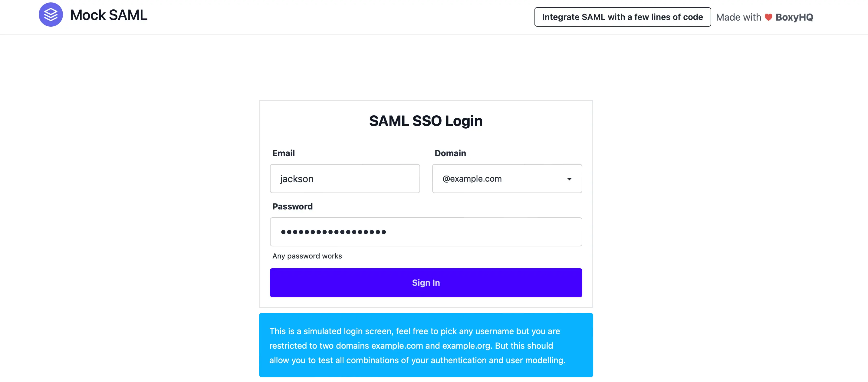The width and height of the screenshot is (868, 382).
Task: Open the domain list to pick example.org
Action: [507, 179]
